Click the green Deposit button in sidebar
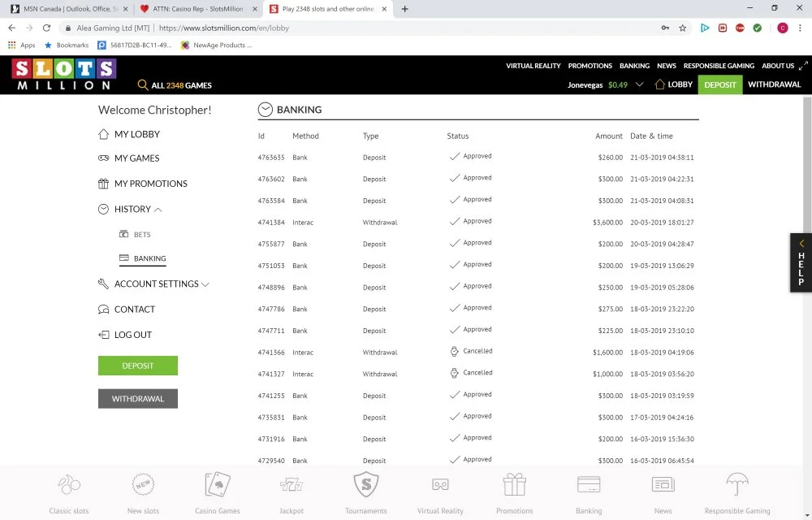Screen dimensions: 812x520 [x=138, y=366]
